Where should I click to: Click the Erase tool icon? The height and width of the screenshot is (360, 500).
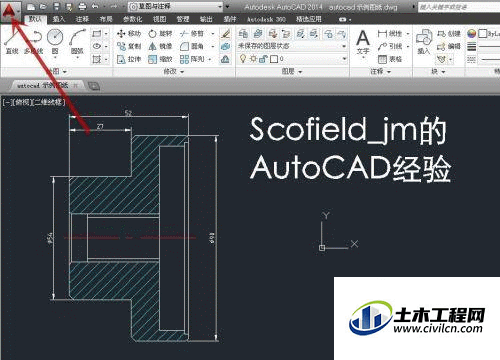[226, 33]
